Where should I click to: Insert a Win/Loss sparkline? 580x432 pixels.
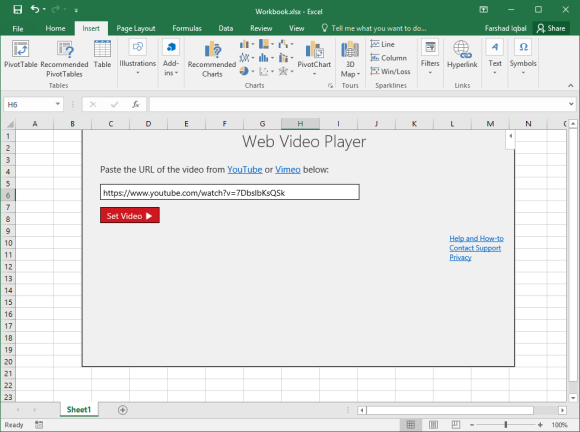point(390,71)
